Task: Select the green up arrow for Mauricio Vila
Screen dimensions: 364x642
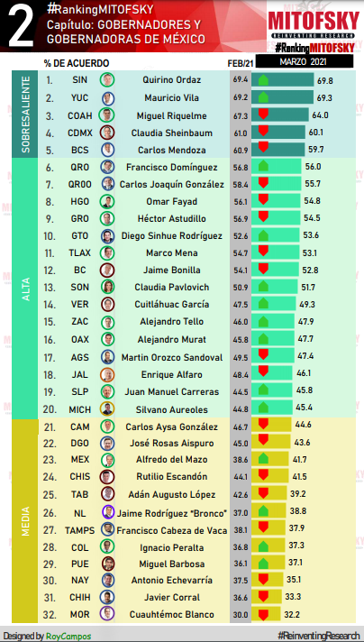Action: tap(263, 97)
